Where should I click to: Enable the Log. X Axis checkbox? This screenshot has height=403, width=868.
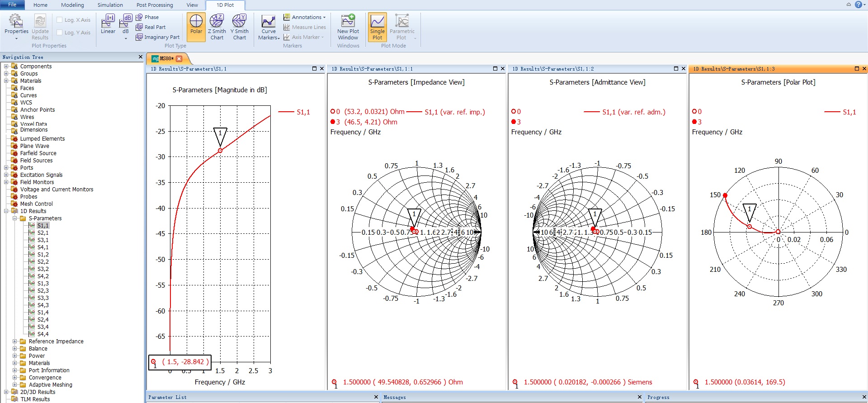click(59, 20)
